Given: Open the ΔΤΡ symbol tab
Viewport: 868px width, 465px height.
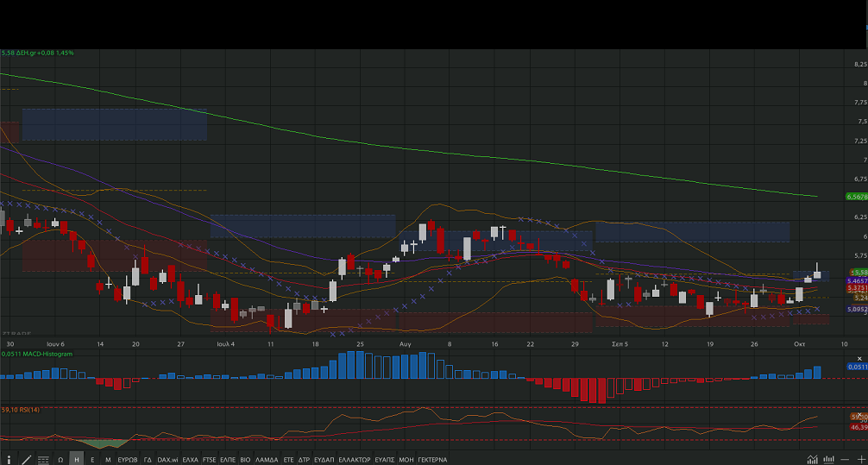Looking at the screenshot, I should click(x=304, y=460).
